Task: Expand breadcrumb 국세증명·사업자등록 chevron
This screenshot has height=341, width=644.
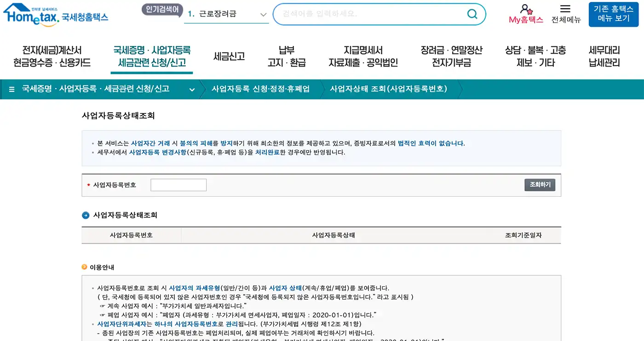Action: tap(192, 89)
